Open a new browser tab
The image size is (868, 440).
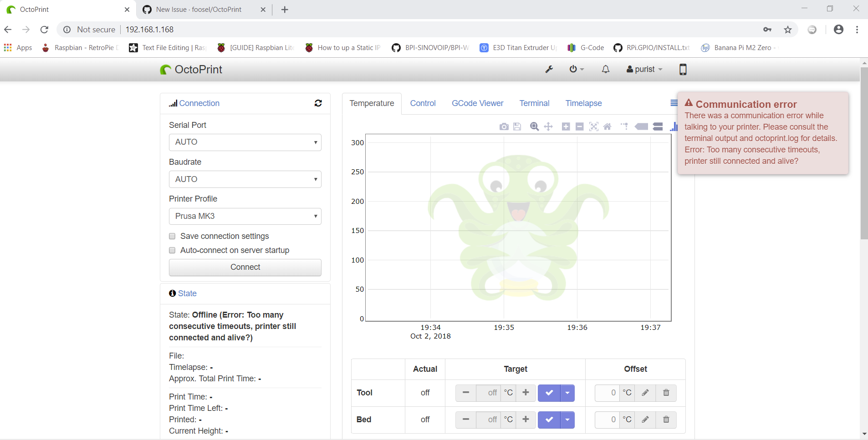(x=285, y=10)
